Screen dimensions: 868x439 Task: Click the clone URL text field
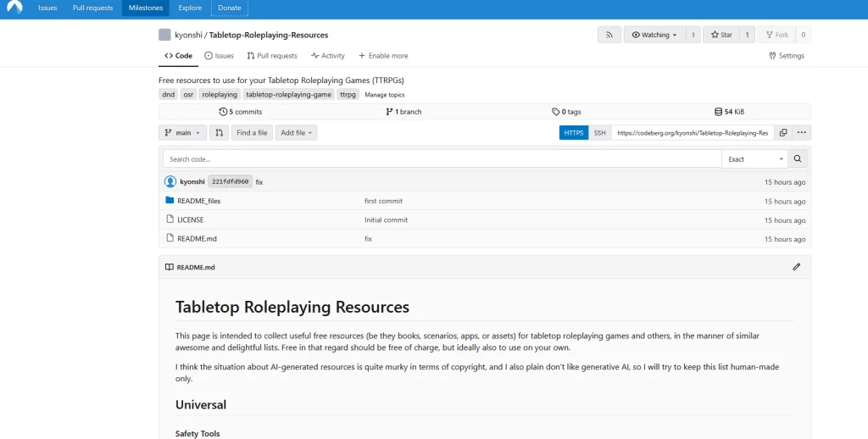[x=693, y=133]
